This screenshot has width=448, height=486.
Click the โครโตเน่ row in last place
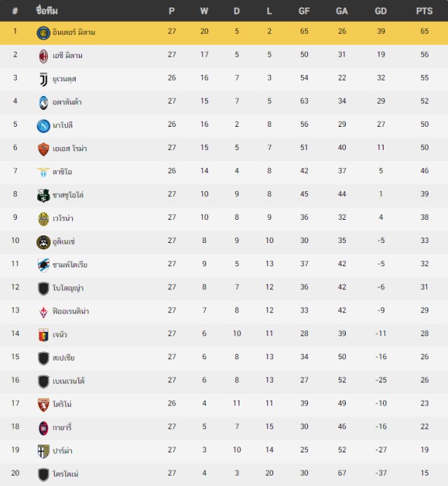(x=224, y=474)
